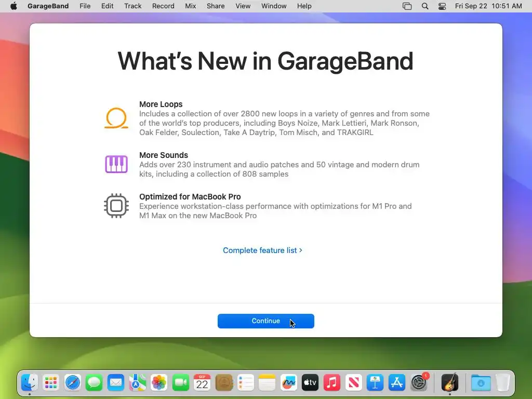Image resolution: width=532 pixels, height=399 pixels.
Task: Click the More Loops heading text
Action: click(x=161, y=104)
